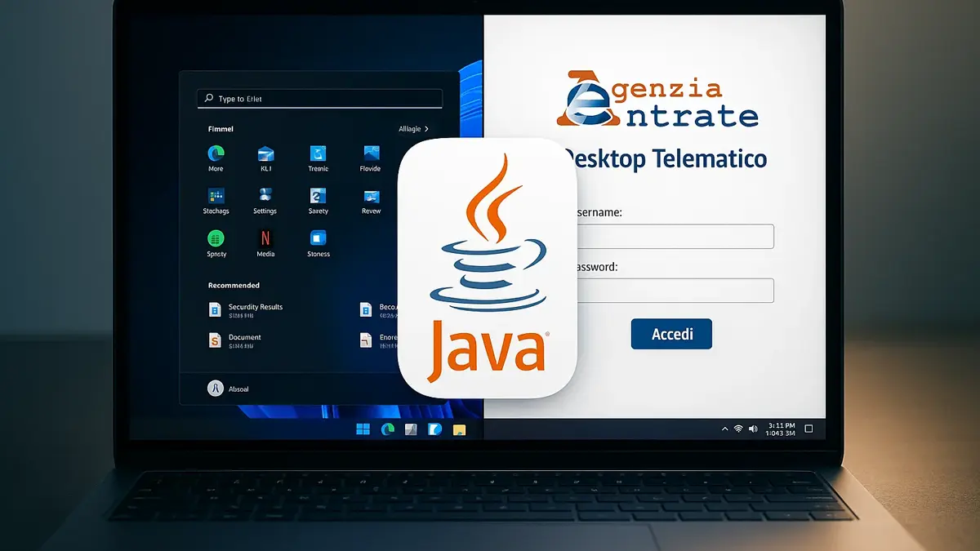Image resolution: width=980 pixels, height=551 pixels.
Task: Click the search magnifier icon in Start menu
Action: tap(209, 99)
